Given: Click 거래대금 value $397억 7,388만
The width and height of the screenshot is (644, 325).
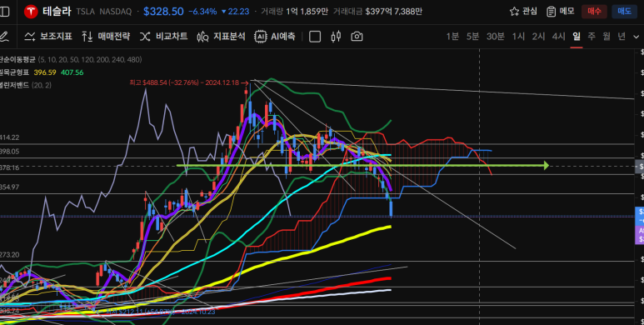Looking at the screenshot, I should click(x=393, y=12).
